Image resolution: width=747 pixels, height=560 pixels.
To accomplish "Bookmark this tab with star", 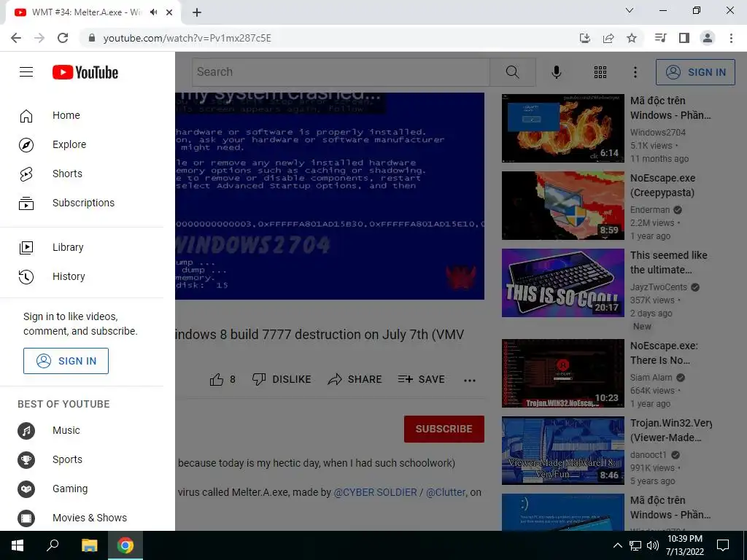I will point(632,38).
